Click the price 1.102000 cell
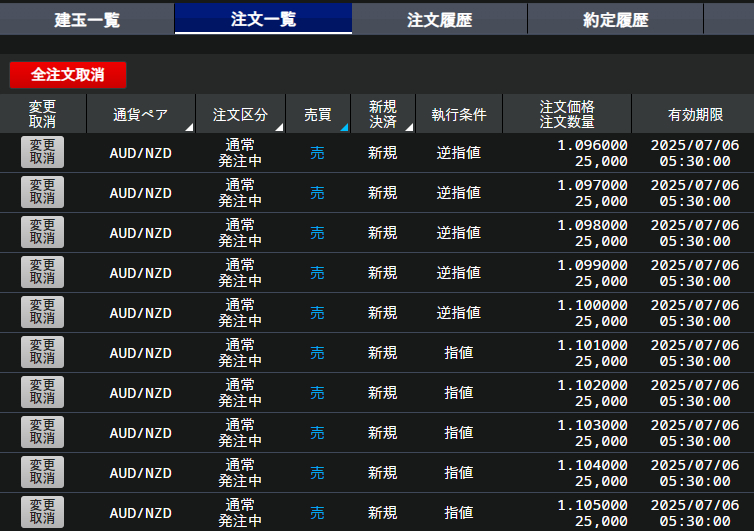 [592, 385]
